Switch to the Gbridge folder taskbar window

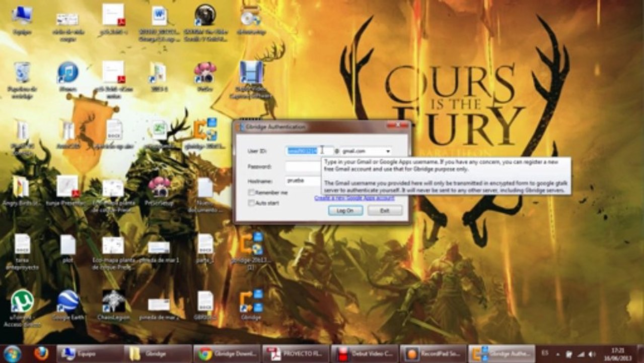coord(159,354)
